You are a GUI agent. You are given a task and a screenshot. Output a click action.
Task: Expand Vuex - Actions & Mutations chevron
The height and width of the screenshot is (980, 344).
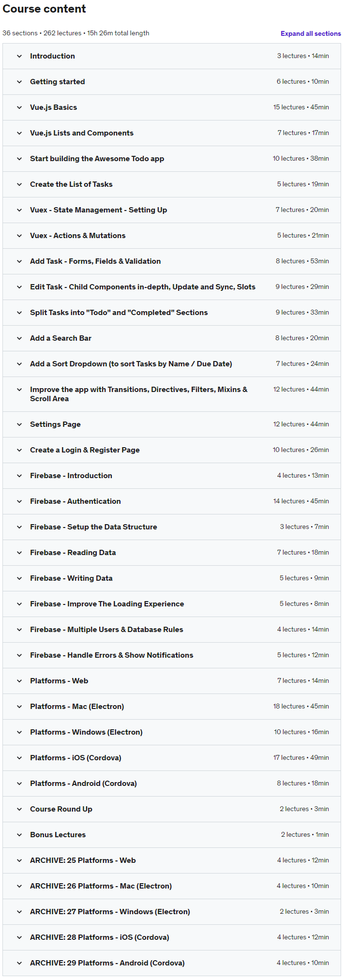(x=19, y=236)
